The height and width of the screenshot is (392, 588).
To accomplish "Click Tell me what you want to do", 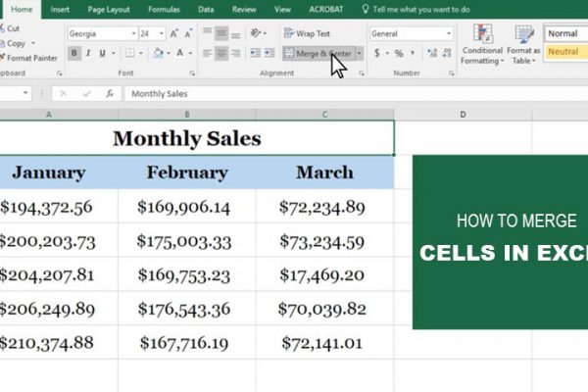I will coord(416,10).
